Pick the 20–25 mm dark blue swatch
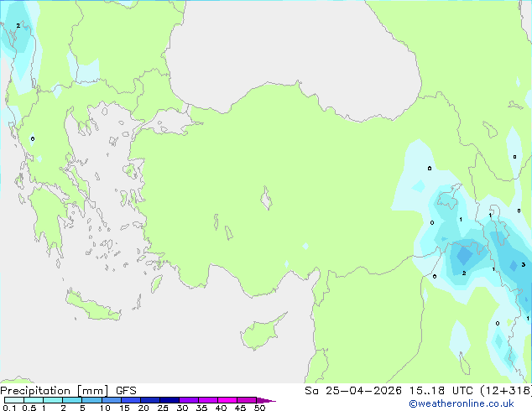532x411 pixels. pos(150,400)
